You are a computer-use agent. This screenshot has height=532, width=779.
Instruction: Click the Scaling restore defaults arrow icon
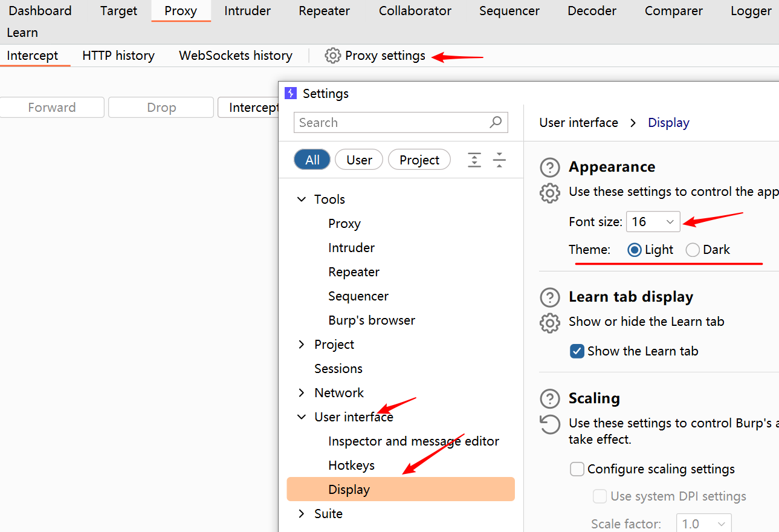[x=549, y=424]
